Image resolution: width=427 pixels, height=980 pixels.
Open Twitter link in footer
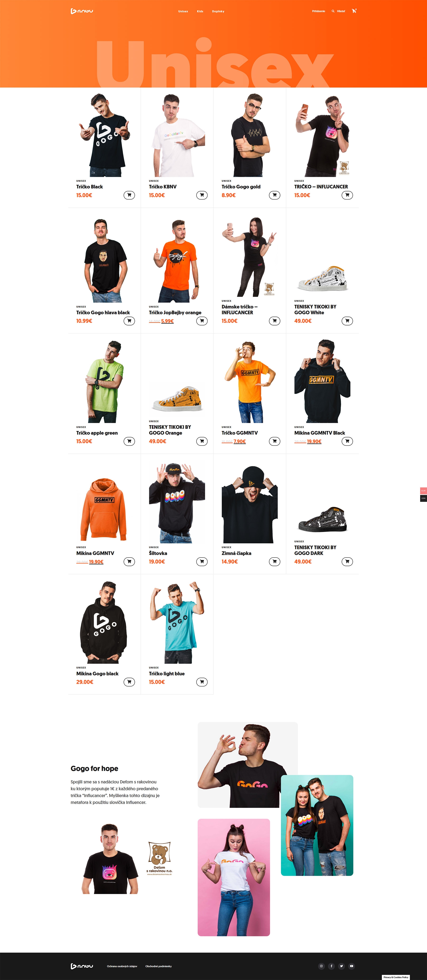(x=341, y=966)
